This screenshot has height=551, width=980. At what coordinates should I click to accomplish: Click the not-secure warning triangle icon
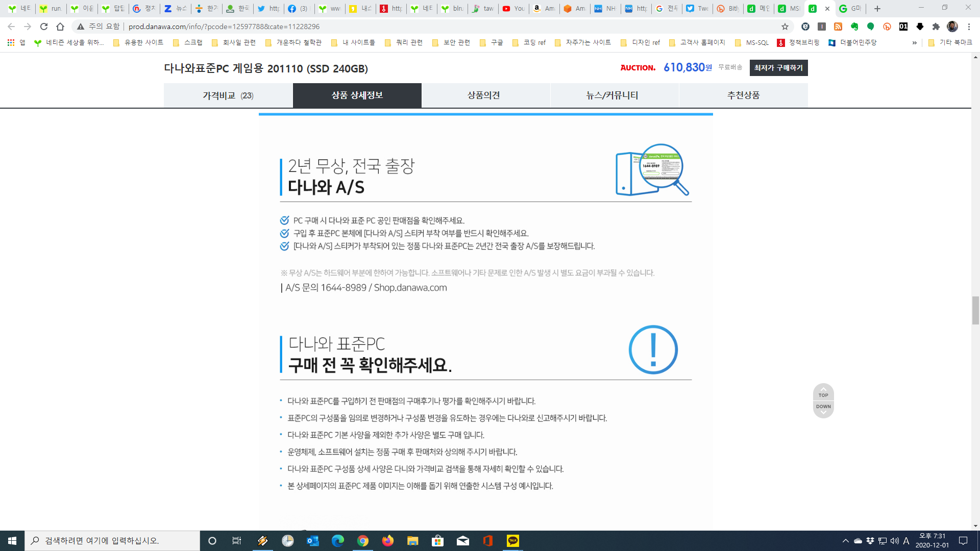pos(81,27)
